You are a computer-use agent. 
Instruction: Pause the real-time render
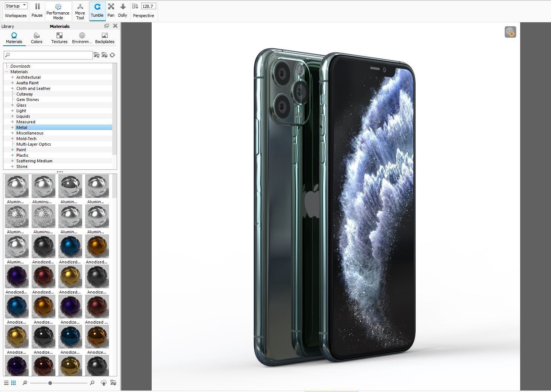pyautogui.click(x=37, y=10)
